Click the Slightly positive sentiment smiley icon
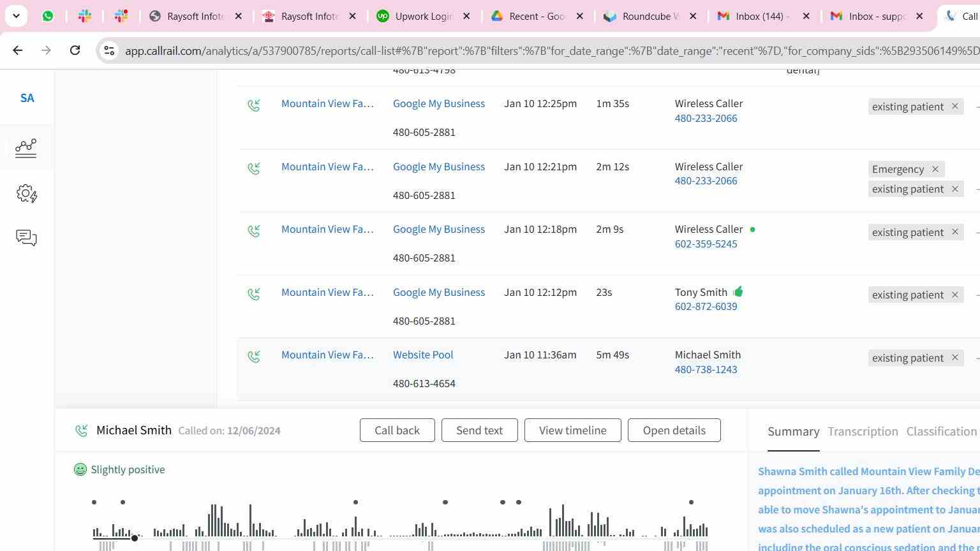The height and width of the screenshot is (551, 980). click(x=80, y=469)
